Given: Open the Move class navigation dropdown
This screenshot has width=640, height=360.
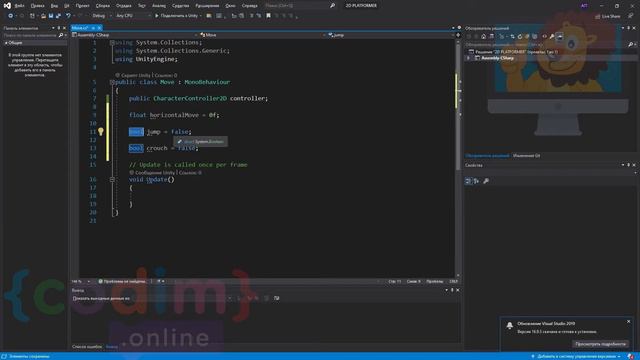Looking at the screenshot, I should pos(263,35).
